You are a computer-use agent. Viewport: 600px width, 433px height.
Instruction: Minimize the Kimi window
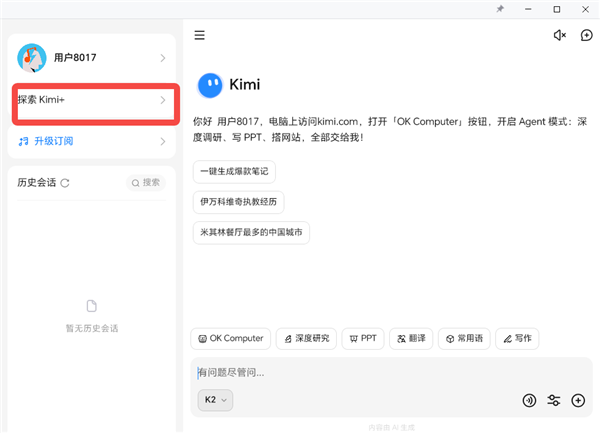click(528, 9)
